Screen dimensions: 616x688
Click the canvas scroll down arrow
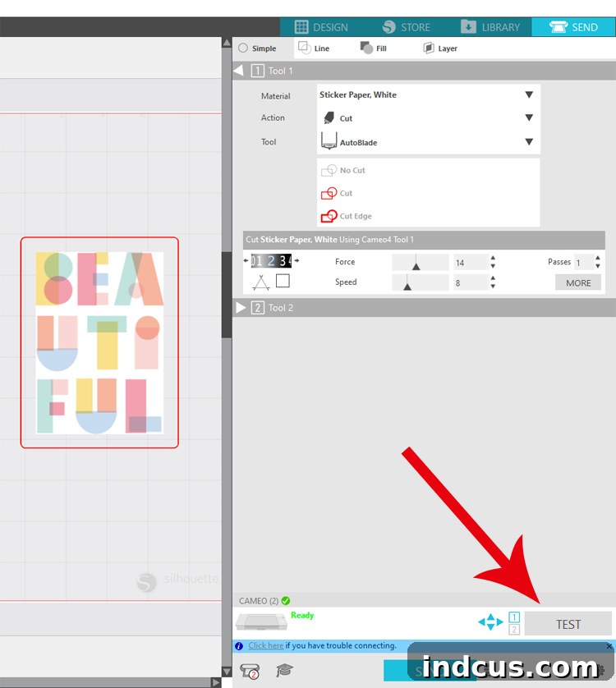[x=227, y=672]
